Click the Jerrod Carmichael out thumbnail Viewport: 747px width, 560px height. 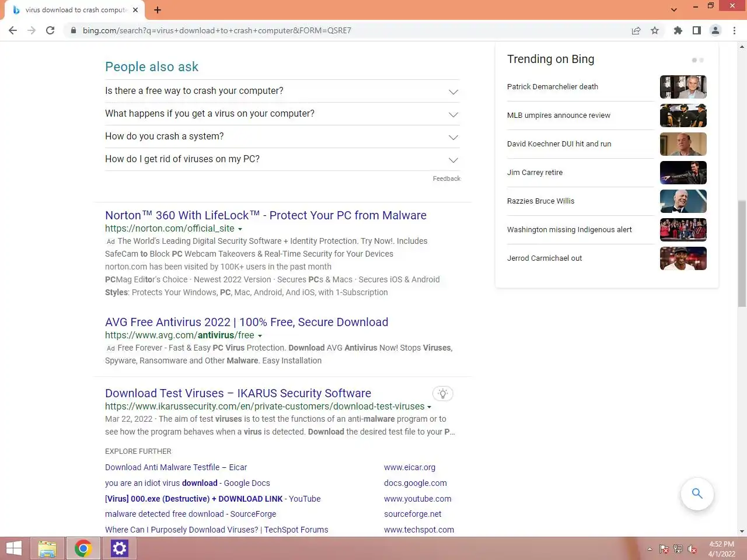click(683, 258)
